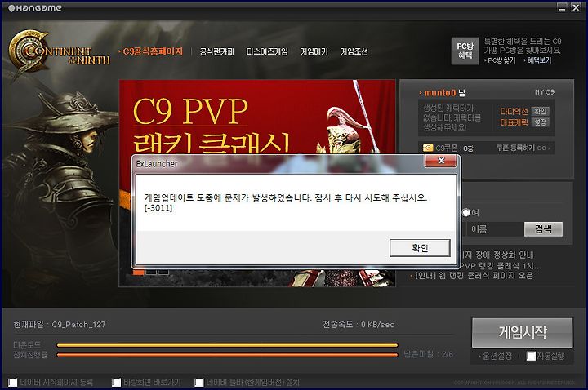Click 확인 button next to 다다익선
Screen dimensions: 588x390
tap(541, 111)
